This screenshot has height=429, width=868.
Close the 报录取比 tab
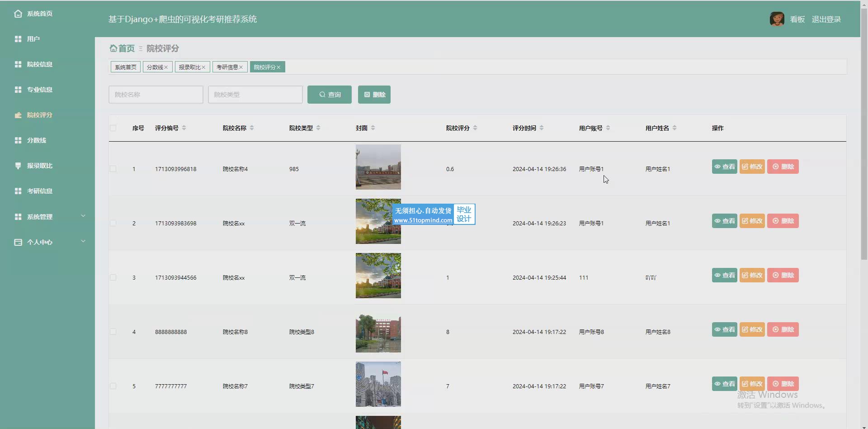[x=203, y=67]
